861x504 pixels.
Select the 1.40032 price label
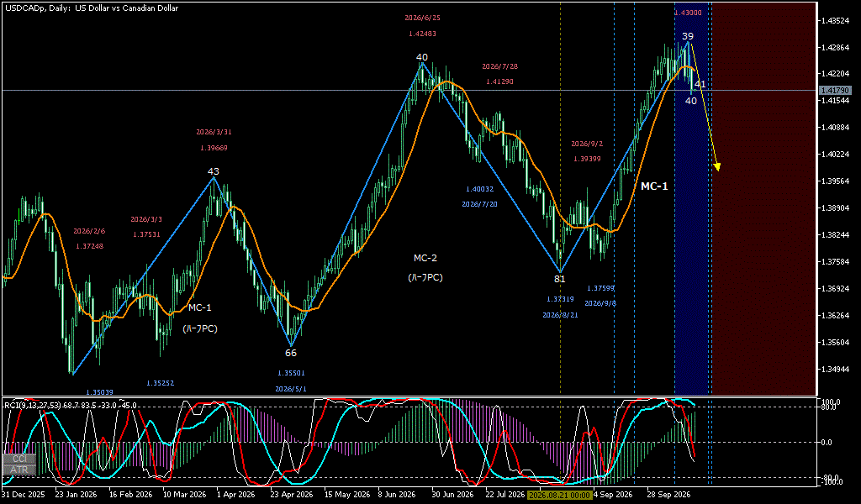480,189
